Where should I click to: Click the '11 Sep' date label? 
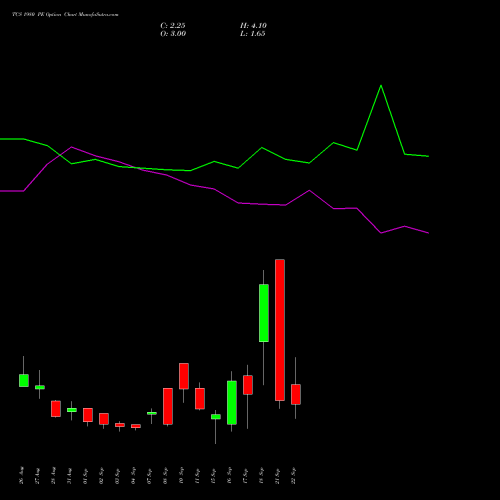click(x=198, y=475)
